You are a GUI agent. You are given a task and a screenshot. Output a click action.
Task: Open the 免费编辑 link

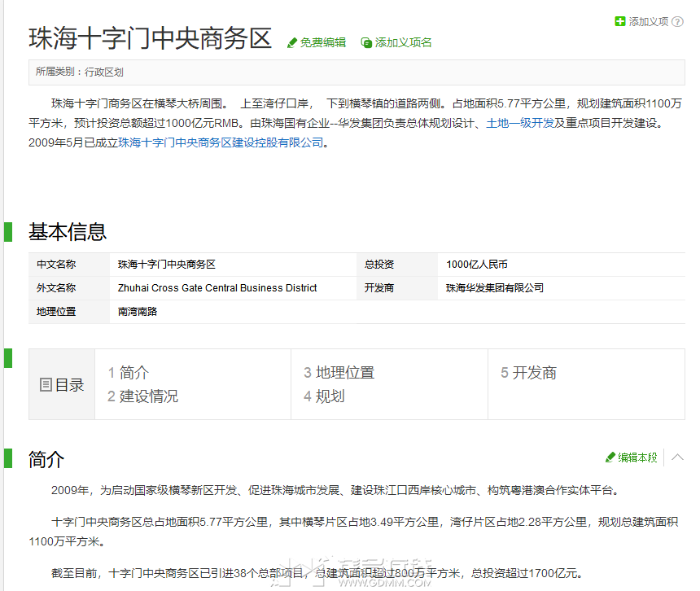tap(323, 42)
